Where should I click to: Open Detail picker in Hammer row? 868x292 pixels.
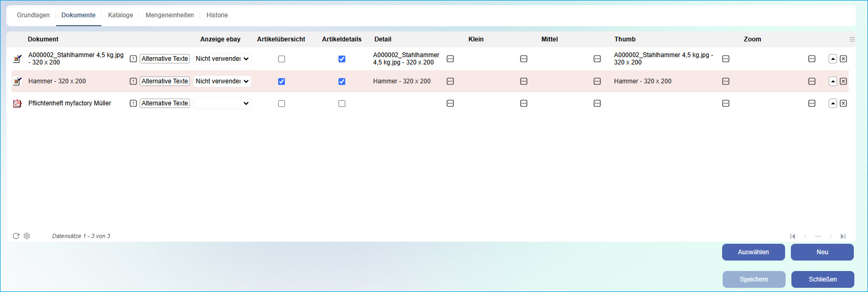tap(450, 81)
